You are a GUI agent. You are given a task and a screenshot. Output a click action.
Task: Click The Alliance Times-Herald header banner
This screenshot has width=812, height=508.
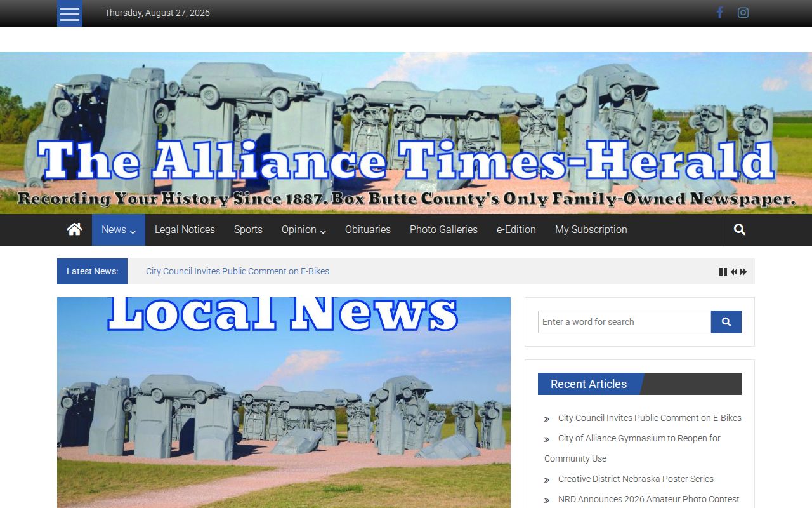[406, 133]
